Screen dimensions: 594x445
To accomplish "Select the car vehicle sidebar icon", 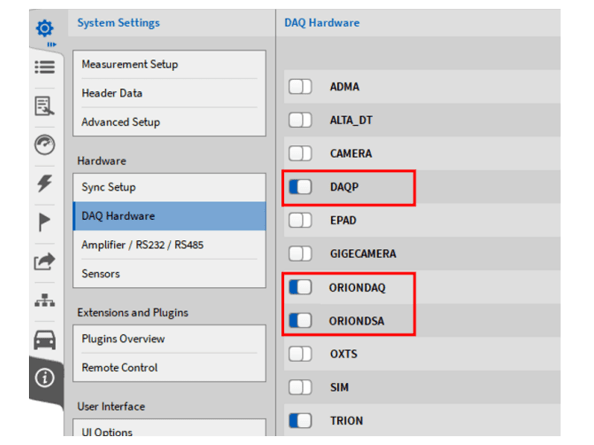I will click(45, 339).
